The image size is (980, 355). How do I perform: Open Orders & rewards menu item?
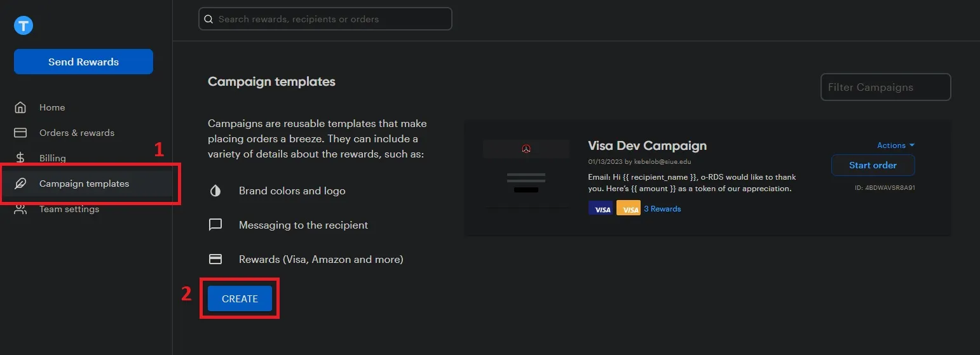(x=77, y=133)
